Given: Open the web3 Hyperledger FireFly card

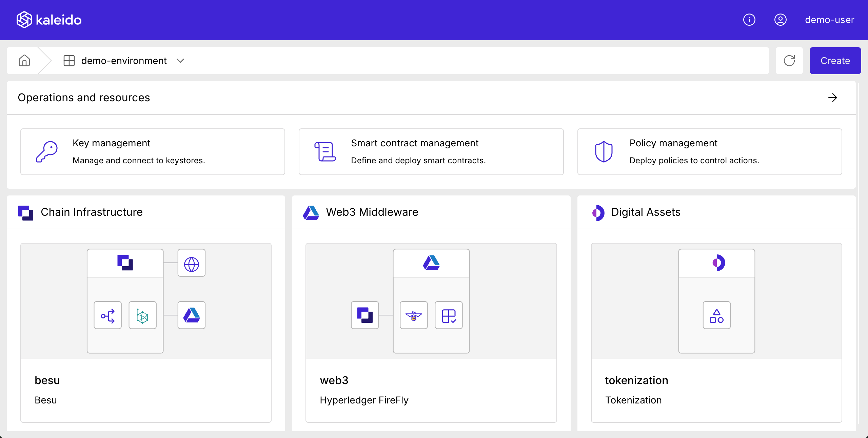Looking at the screenshot, I should 431,333.
